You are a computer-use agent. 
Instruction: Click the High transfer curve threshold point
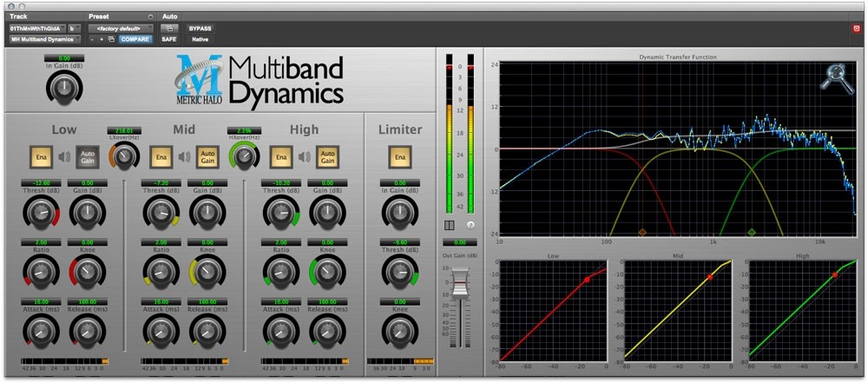click(x=834, y=275)
